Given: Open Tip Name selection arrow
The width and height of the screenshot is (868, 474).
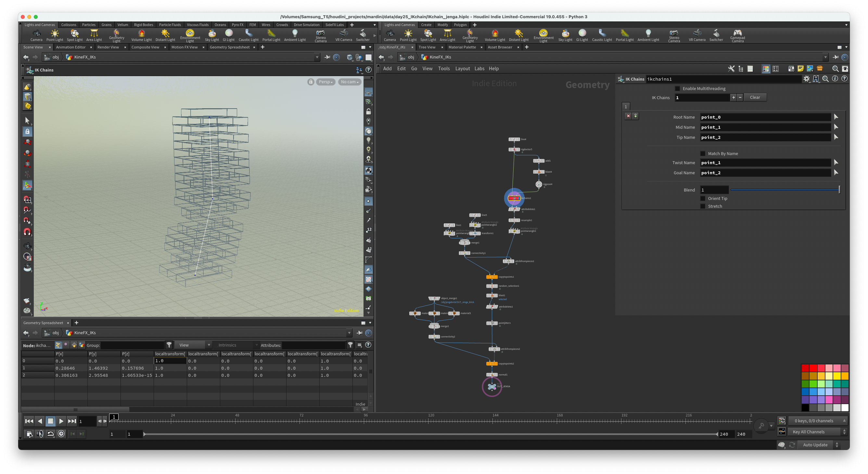Looking at the screenshot, I should [836, 137].
